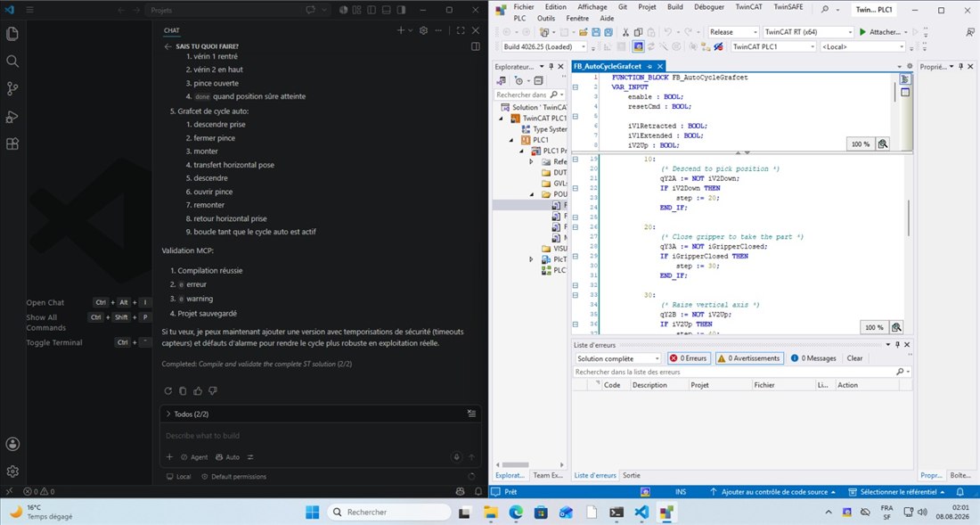Toggle 0 Avertissements filter
This screenshot has height=525, width=980.
tap(748, 358)
